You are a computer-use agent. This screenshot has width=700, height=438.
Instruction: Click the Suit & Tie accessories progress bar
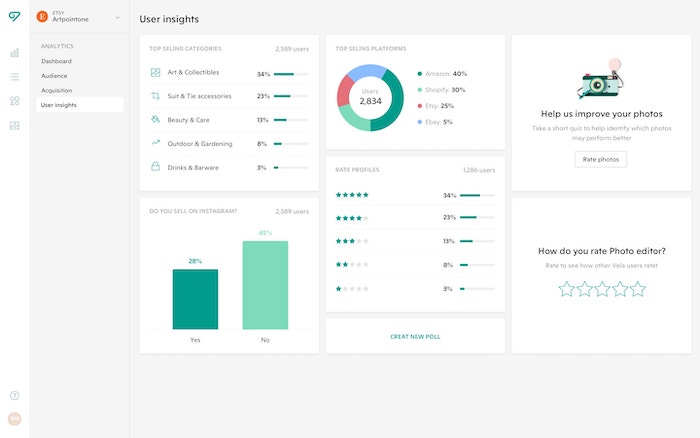[x=291, y=96]
